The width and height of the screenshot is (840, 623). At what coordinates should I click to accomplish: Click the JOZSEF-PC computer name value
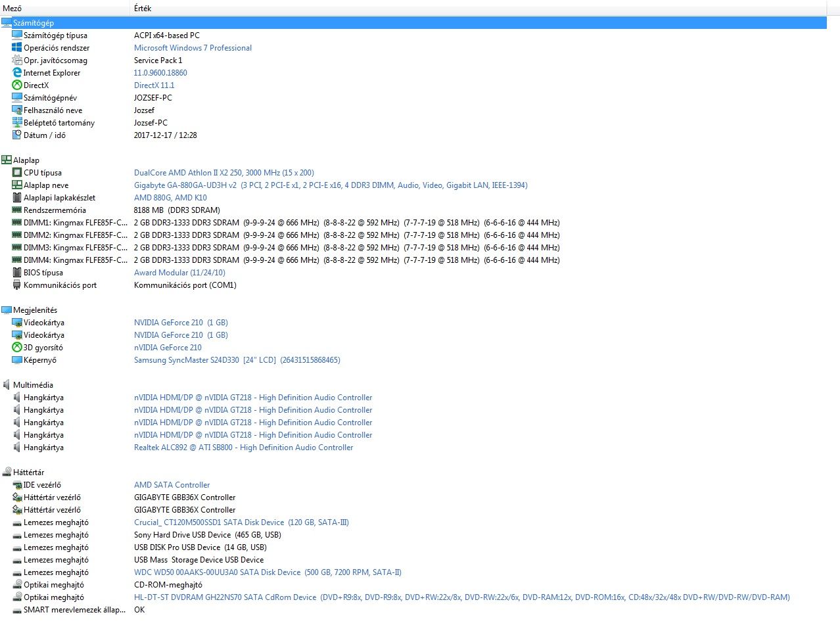click(153, 98)
